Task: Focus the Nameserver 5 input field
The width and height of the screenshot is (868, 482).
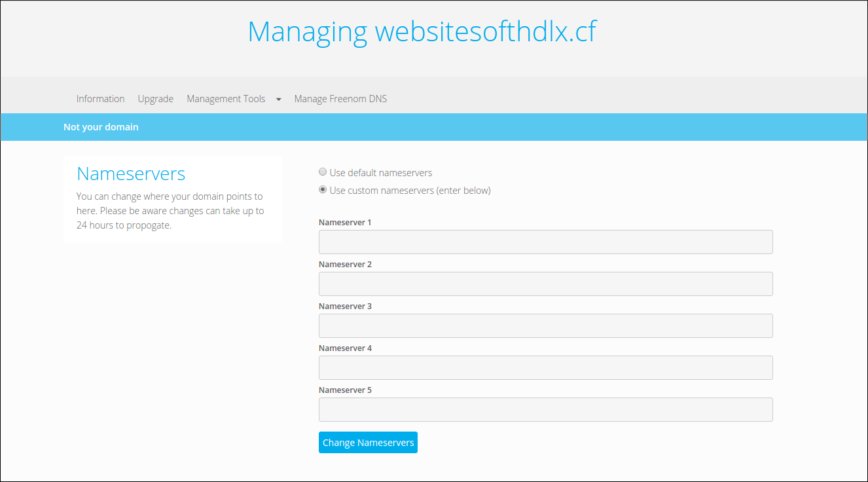Action: 545,409
